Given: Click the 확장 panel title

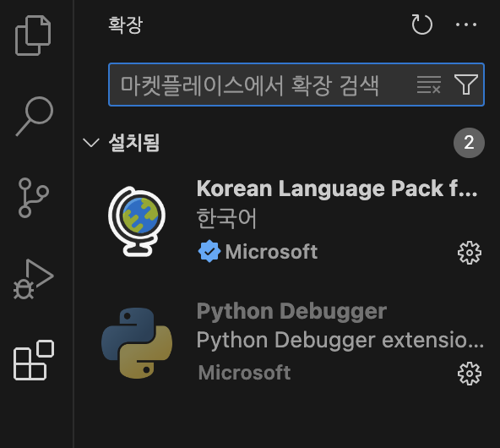Looking at the screenshot, I should click(x=125, y=25).
